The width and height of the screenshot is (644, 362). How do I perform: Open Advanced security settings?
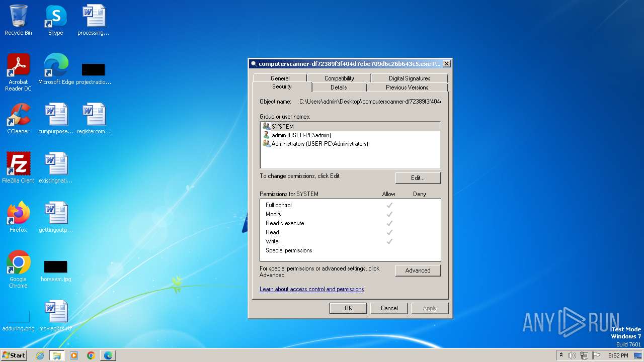click(x=418, y=270)
